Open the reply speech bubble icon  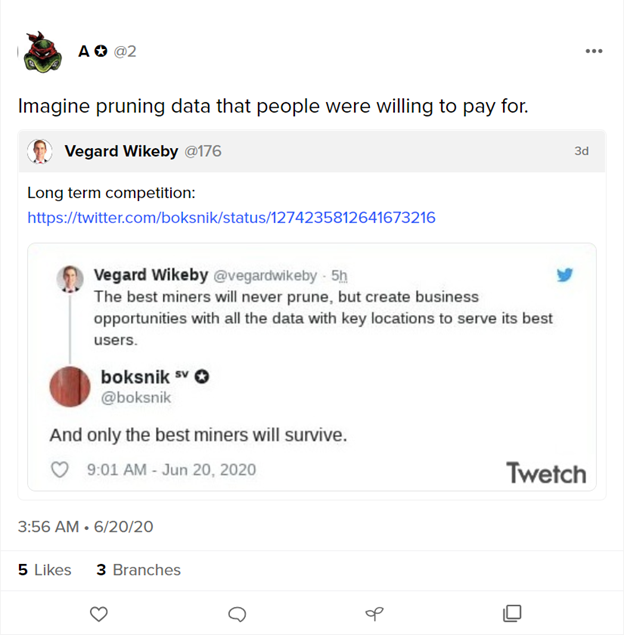pos(237,613)
